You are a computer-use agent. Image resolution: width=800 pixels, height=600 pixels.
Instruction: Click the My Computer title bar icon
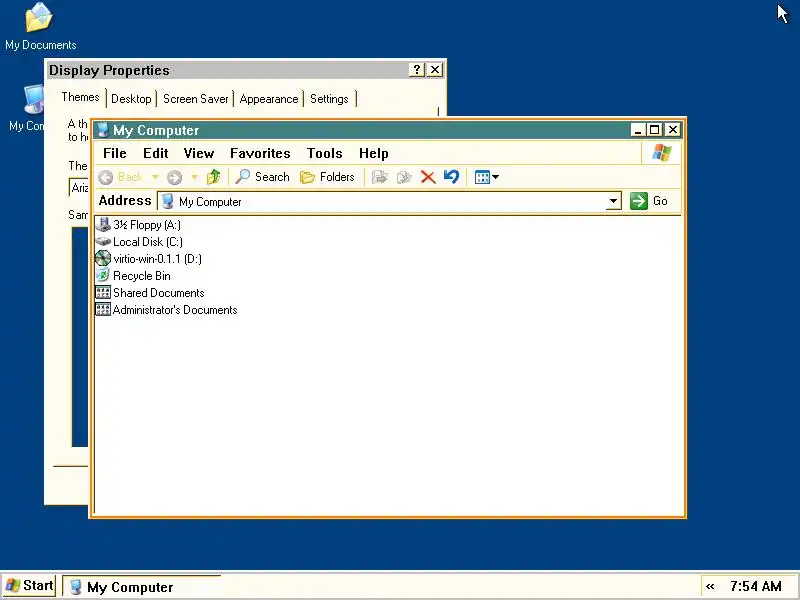pos(103,130)
